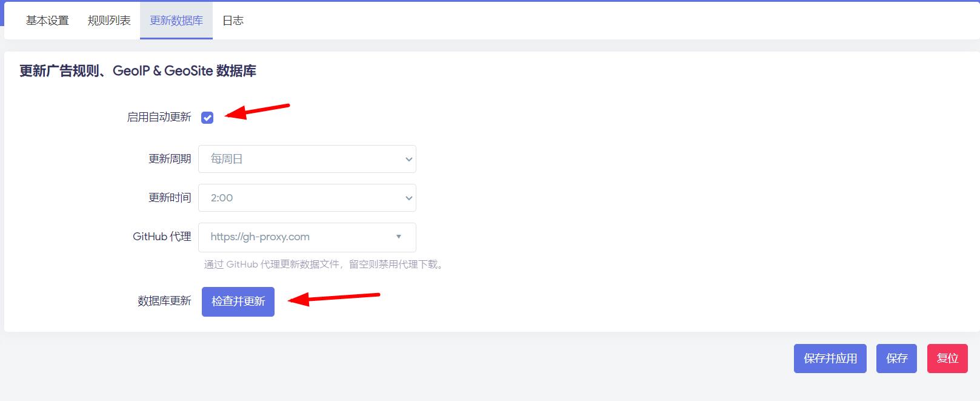Viewport: 980px width, 401px height.
Task: Open the 基本设置 tab
Action: click(x=47, y=21)
